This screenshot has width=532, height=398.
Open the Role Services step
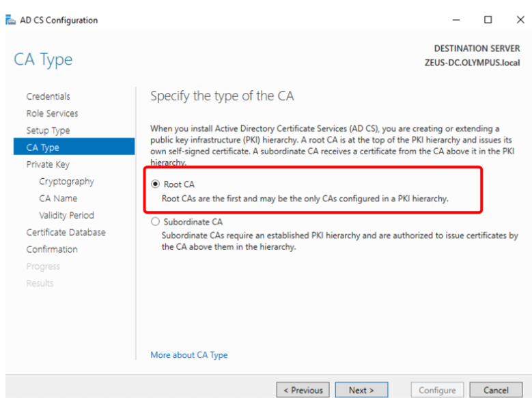[x=52, y=113]
